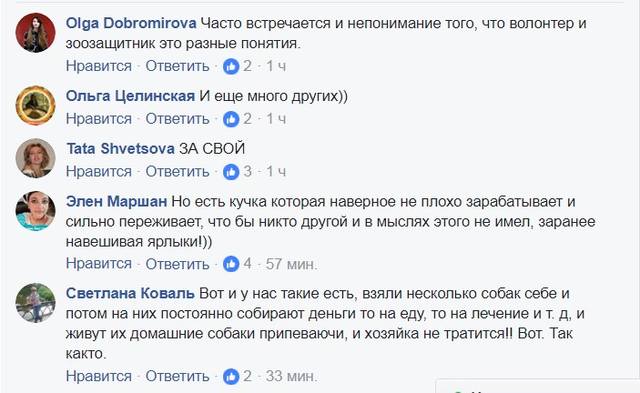Reply to Элен Маршан's comment via Ответить
Viewport: 640px width, 393px height.
pyautogui.click(x=177, y=264)
